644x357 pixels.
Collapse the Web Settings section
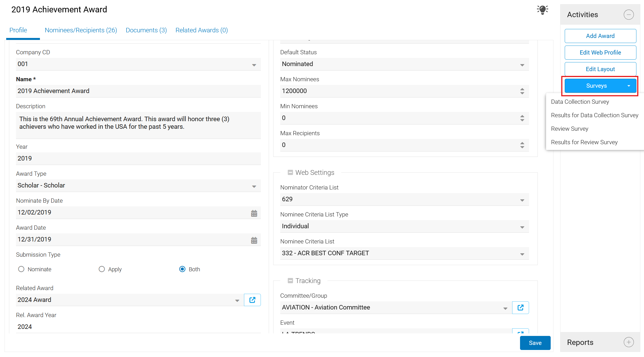tap(290, 172)
